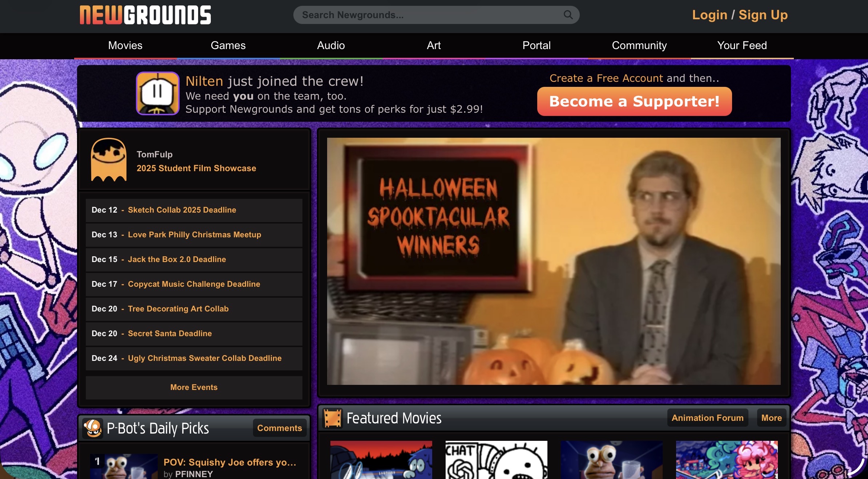Open the Movies menu tab
The width and height of the screenshot is (868, 479).
click(125, 45)
